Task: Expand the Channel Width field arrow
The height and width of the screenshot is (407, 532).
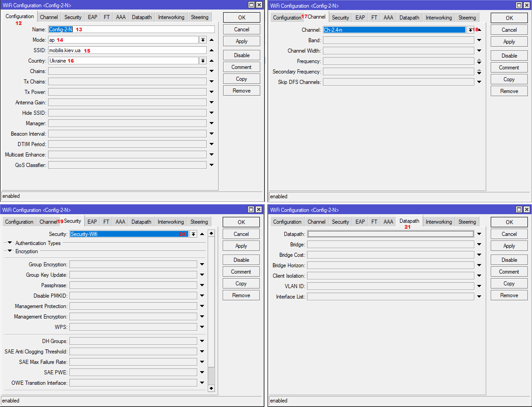Action: coord(479,51)
